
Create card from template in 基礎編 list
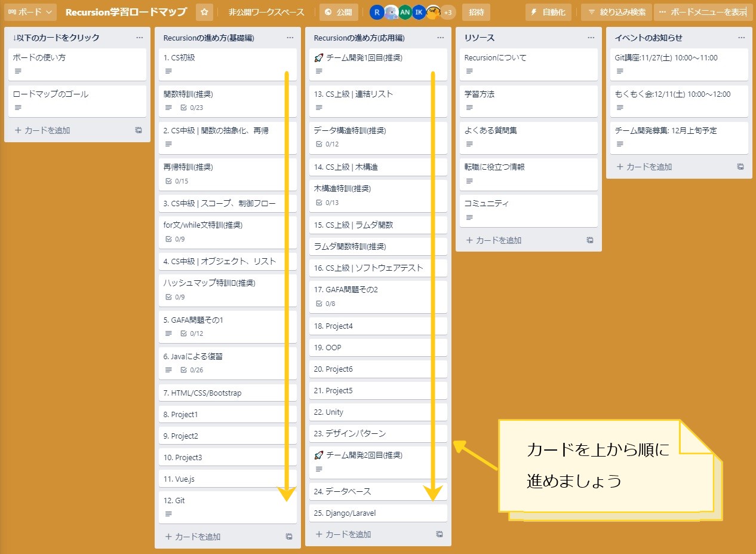click(289, 537)
